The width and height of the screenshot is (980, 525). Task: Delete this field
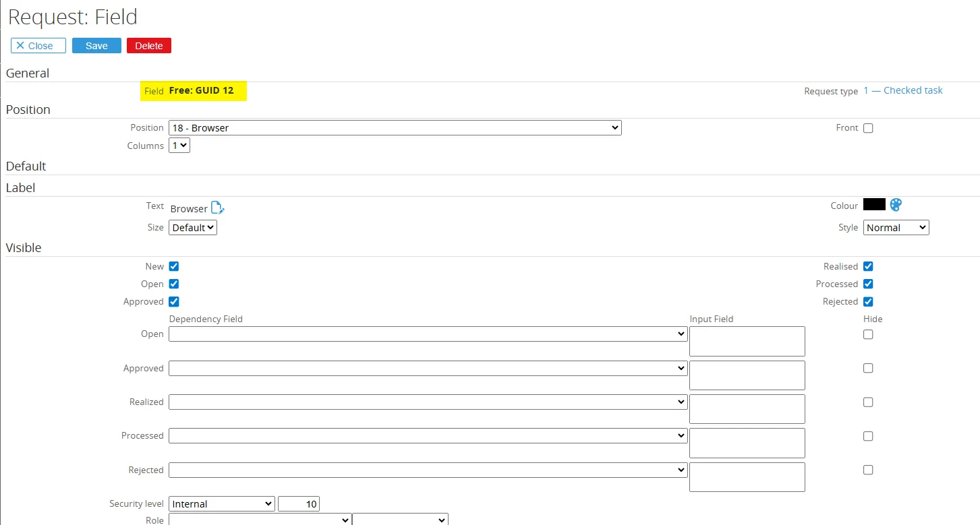[x=149, y=46]
